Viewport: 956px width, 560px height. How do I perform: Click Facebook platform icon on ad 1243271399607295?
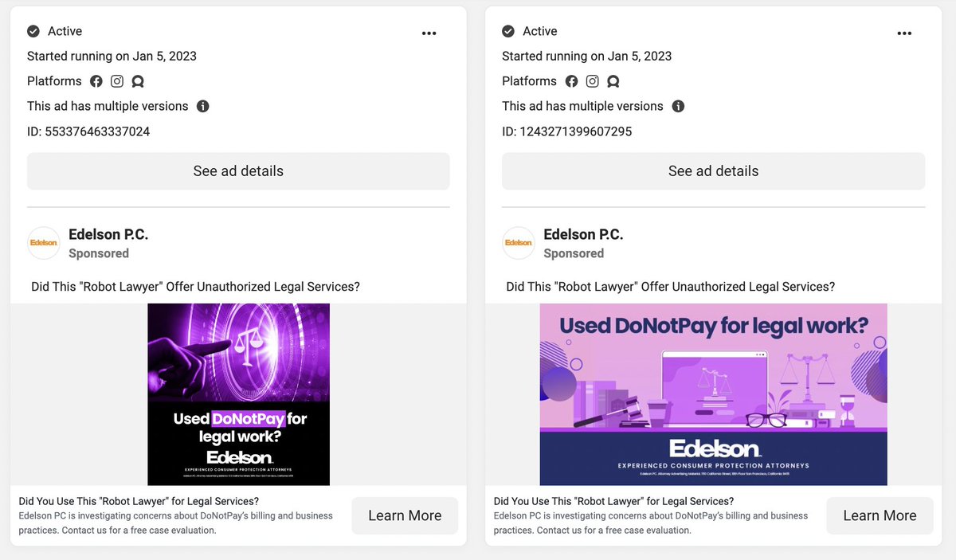pyautogui.click(x=571, y=81)
